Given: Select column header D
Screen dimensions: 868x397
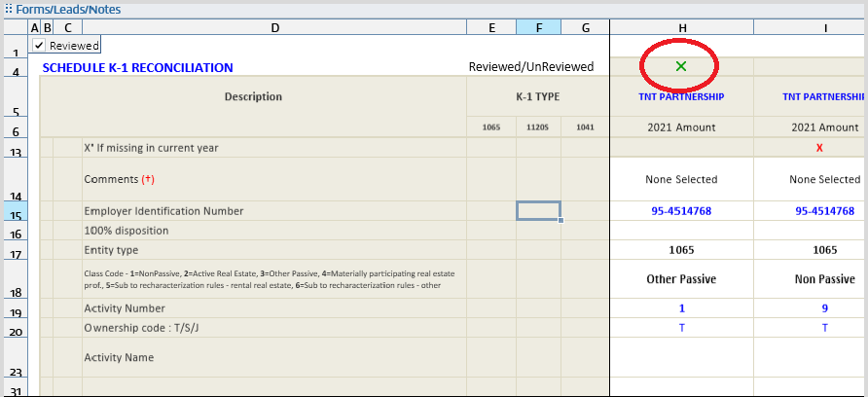Looking at the screenshot, I should point(274,27).
